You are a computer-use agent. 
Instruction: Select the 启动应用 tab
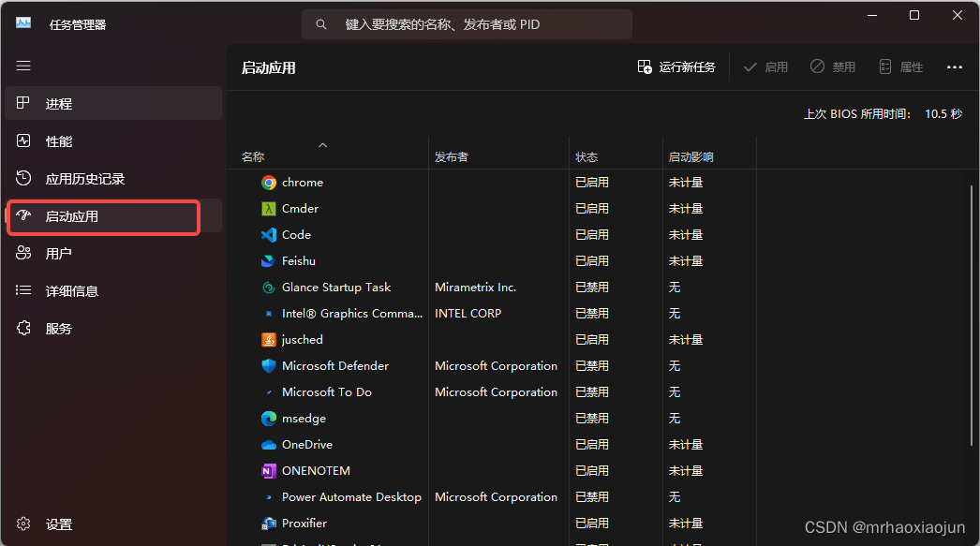[x=113, y=215]
